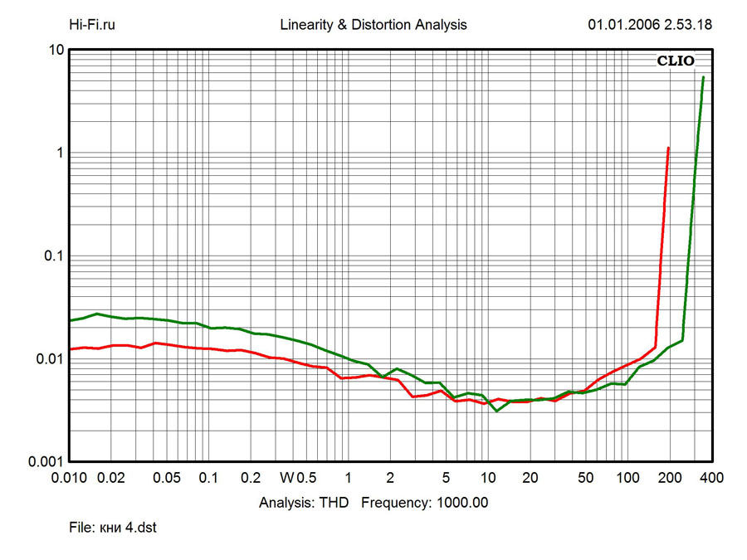Click the top peak of the red curve
The height and width of the screenshot is (560, 747).
click(668, 148)
